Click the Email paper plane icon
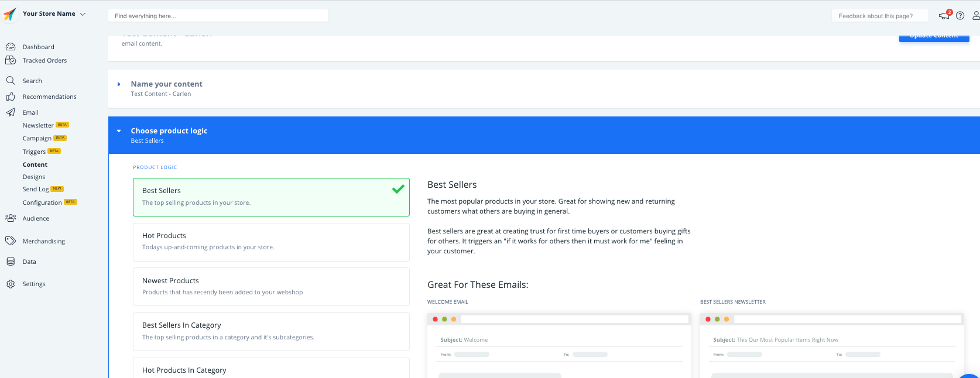 pos(11,112)
